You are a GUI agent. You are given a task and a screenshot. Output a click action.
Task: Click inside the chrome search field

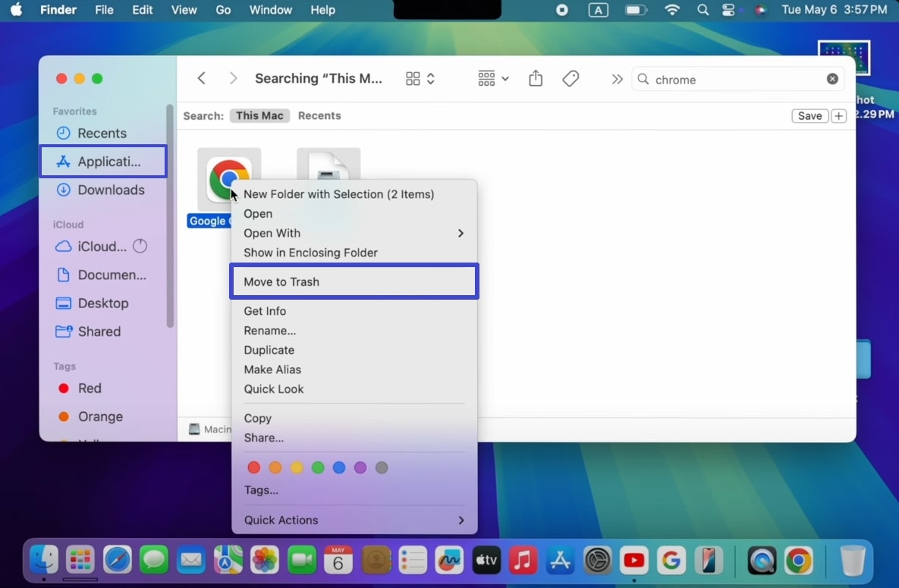point(738,79)
